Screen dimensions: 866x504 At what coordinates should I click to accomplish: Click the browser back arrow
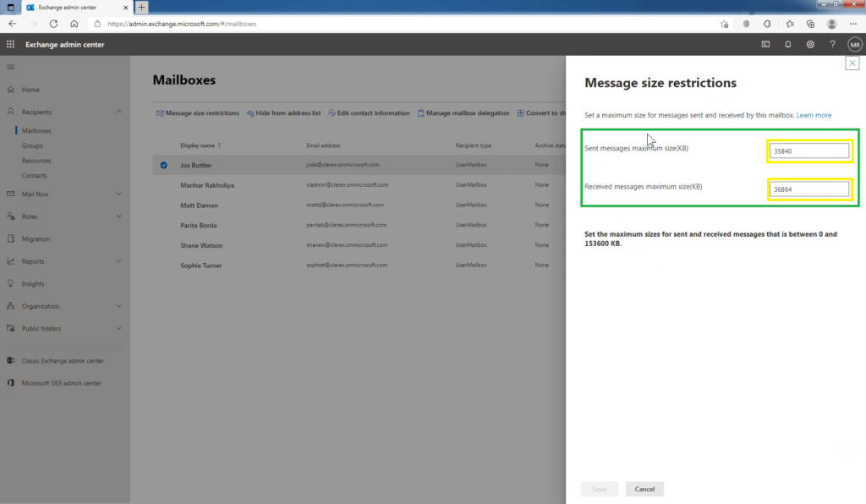click(12, 24)
